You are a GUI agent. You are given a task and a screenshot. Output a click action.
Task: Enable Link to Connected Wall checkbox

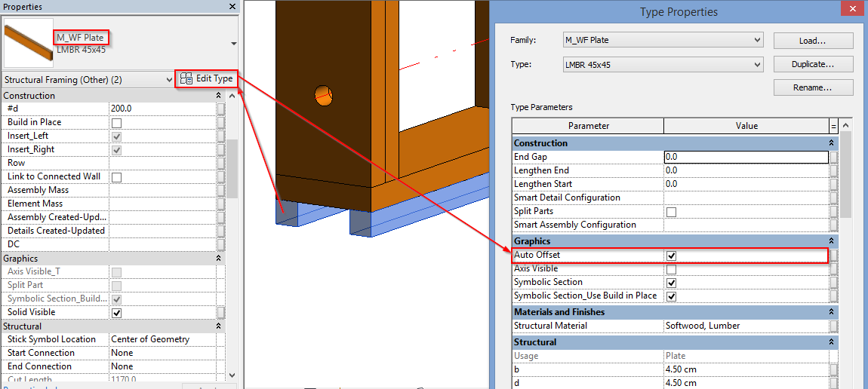117,177
